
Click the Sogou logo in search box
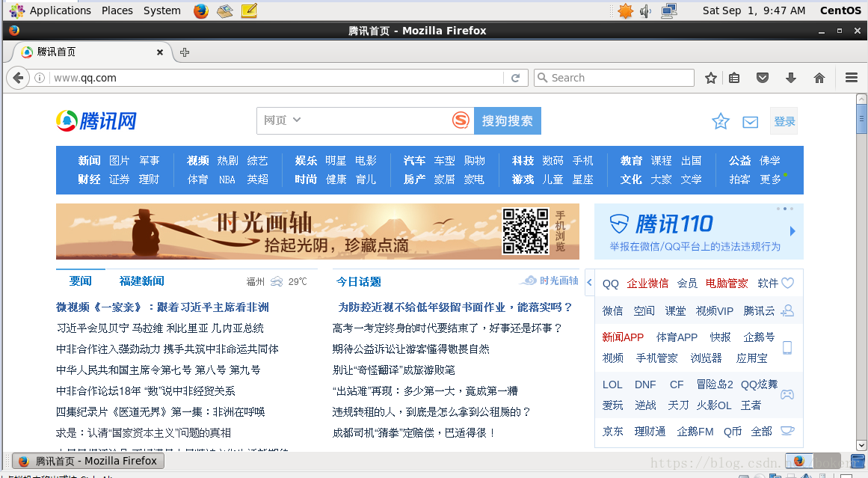coord(461,120)
